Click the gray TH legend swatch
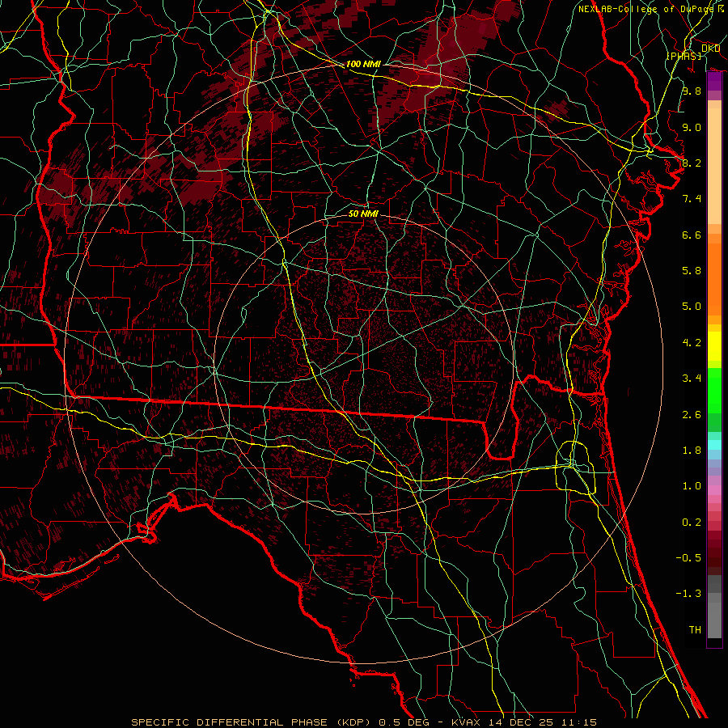The width and height of the screenshot is (728, 728). pos(714,629)
